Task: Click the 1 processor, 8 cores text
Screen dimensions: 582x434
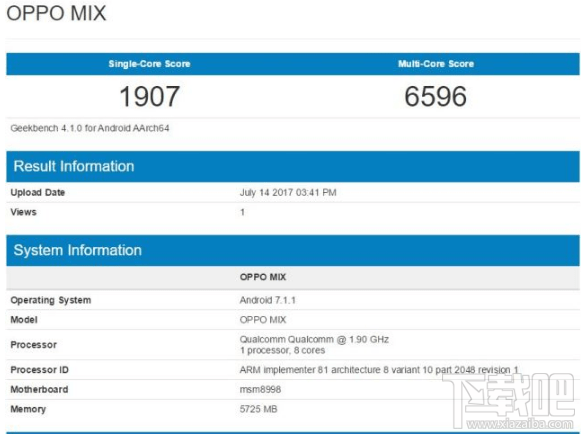Action: pos(282,350)
